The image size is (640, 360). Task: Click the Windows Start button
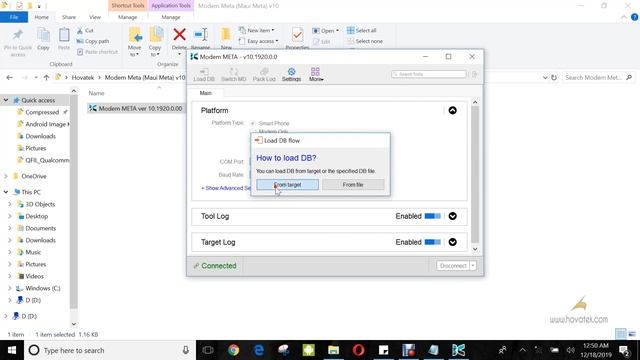12,350
